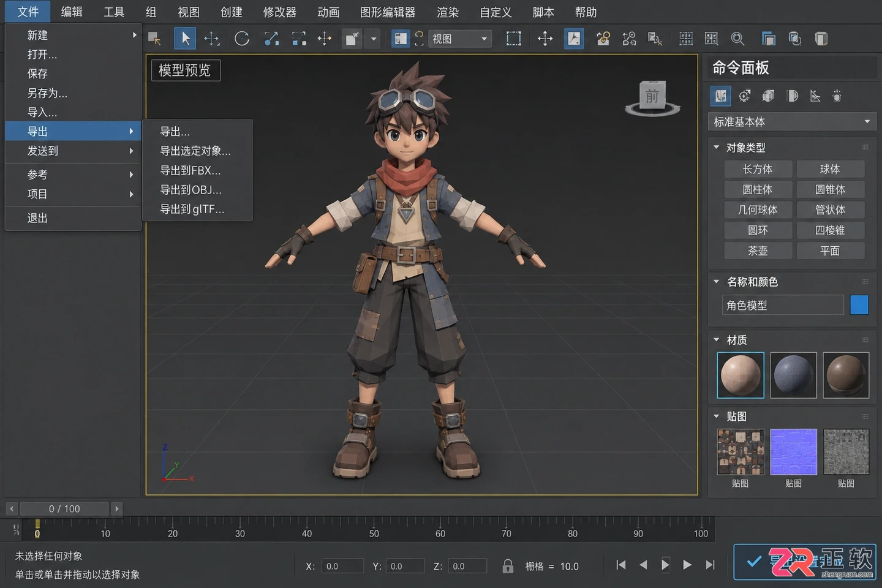
Task: Click the magnifier zoom icon in toolbar
Action: click(737, 39)
